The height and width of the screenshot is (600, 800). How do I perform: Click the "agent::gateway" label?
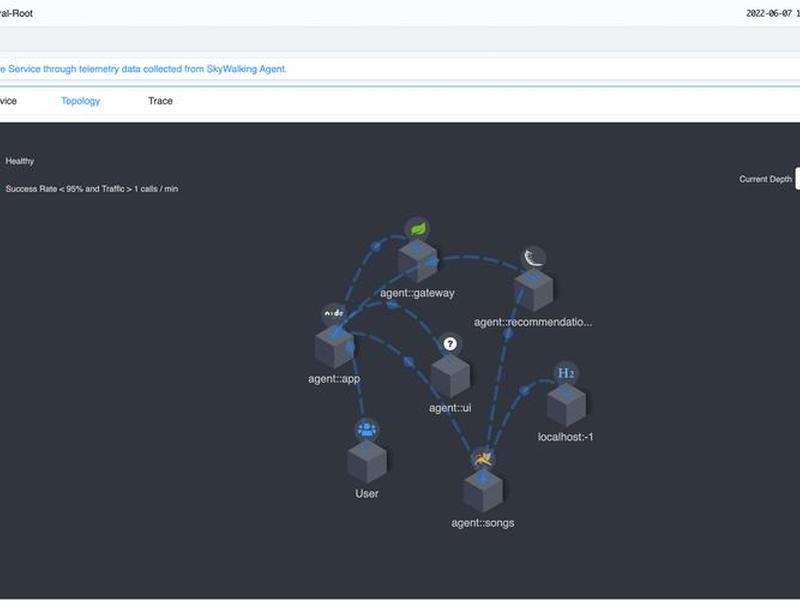(x=417, y=293)
